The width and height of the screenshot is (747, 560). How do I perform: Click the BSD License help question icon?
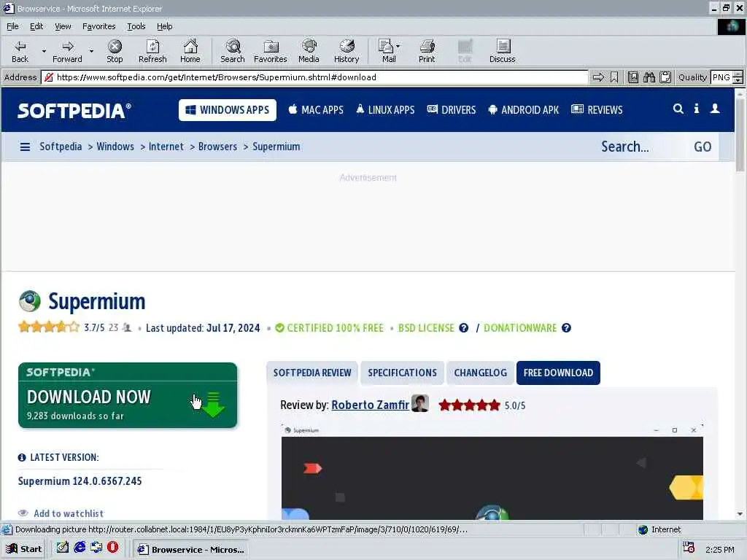463,328
